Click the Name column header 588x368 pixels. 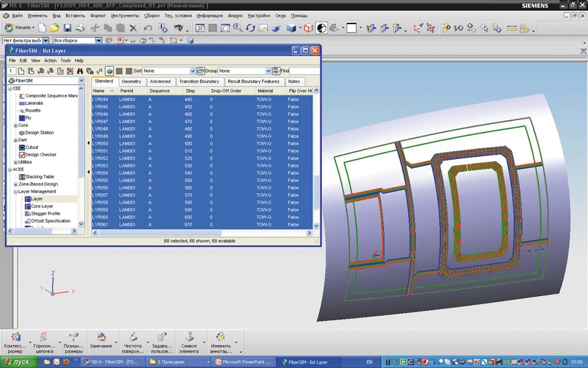point(105,91)
